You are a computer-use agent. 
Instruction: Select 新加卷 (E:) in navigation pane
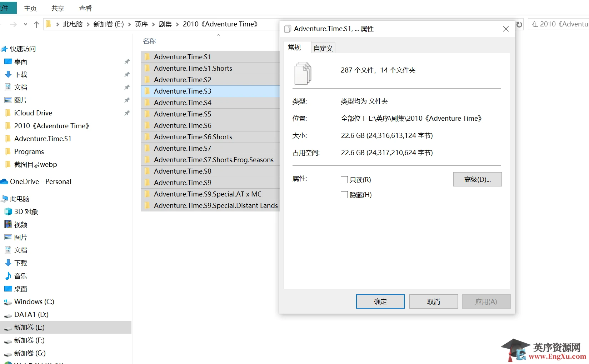pos(66,327)
